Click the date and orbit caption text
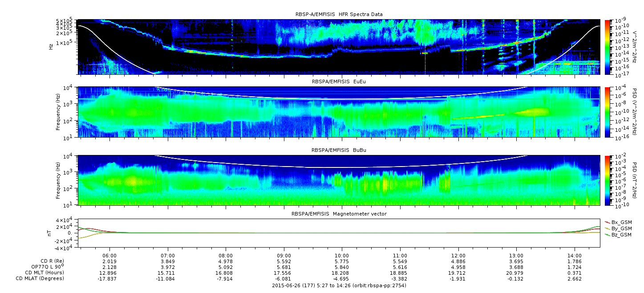This screenshot has height=293, width=644. click(x=339, y=285)
